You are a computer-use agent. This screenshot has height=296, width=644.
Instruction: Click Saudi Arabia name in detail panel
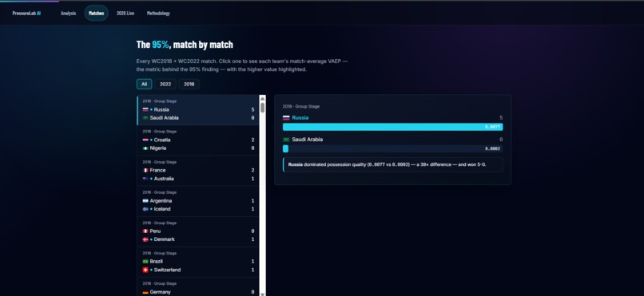tap(307, 140)
